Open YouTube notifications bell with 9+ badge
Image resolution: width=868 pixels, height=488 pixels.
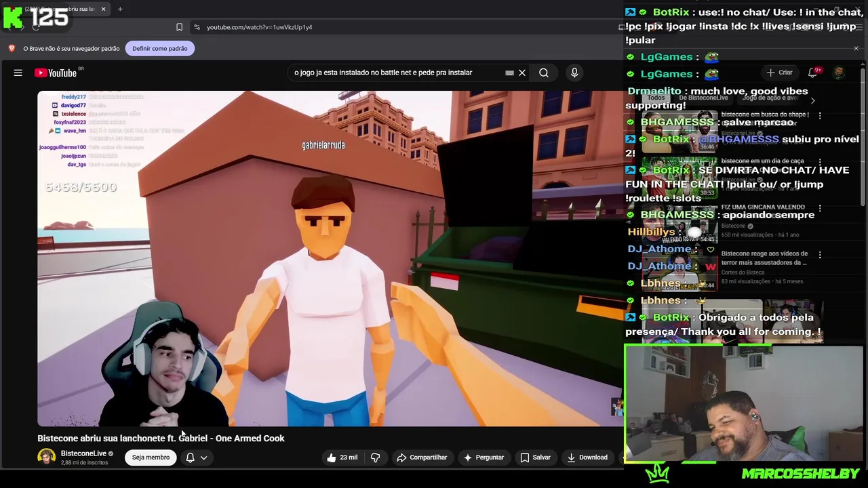813,73
